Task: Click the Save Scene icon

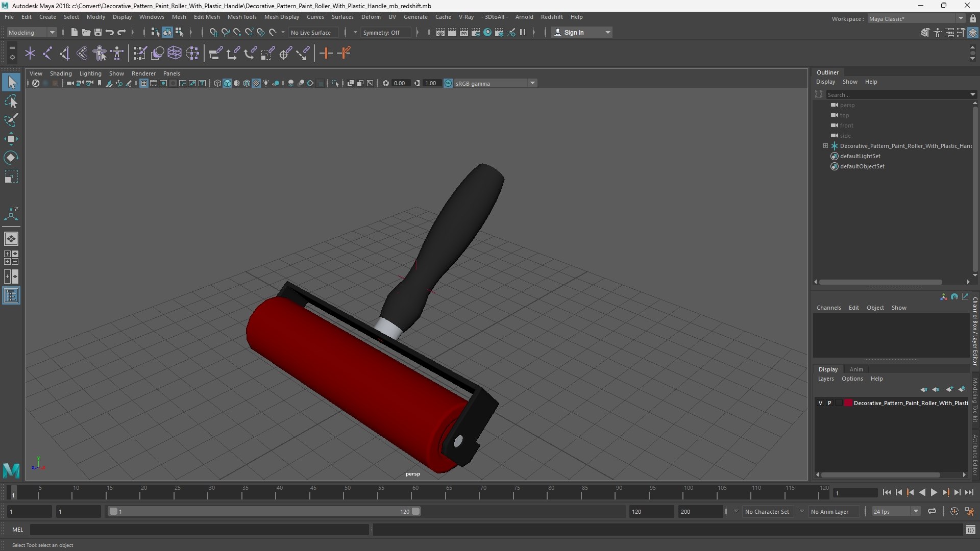Action: tap(98, 32)
